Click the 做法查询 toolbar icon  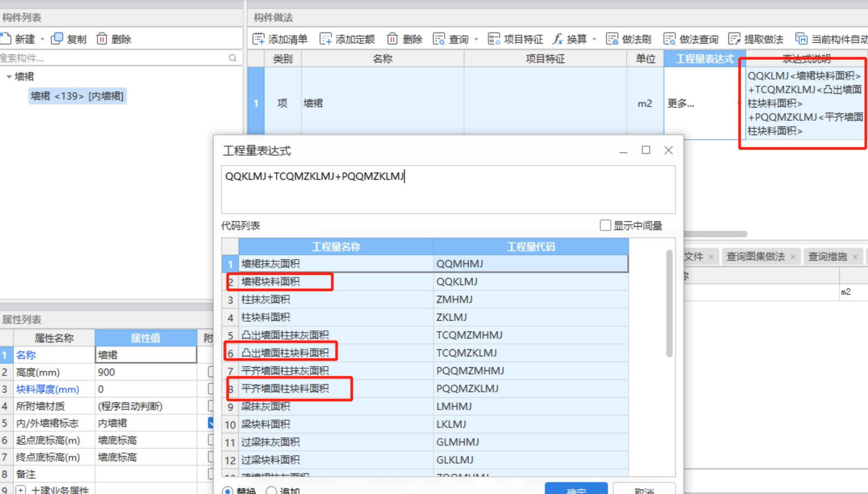coord(669,39)
